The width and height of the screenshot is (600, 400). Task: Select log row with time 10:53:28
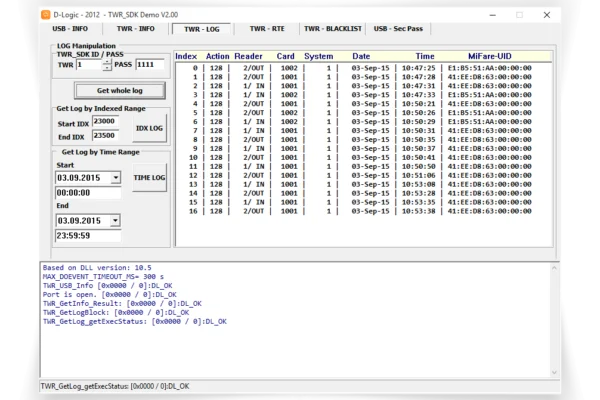click(362, 193)
